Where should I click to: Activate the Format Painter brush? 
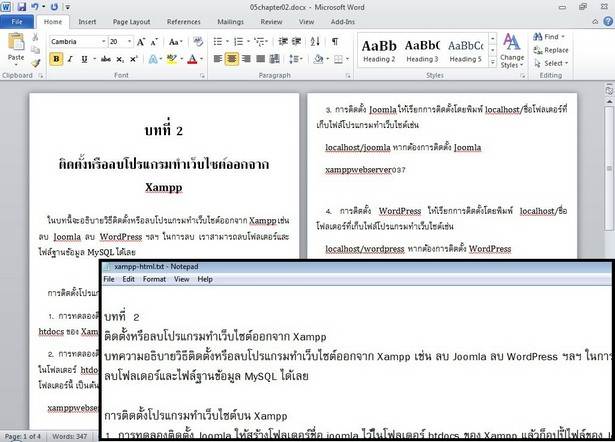pos(35,63)
